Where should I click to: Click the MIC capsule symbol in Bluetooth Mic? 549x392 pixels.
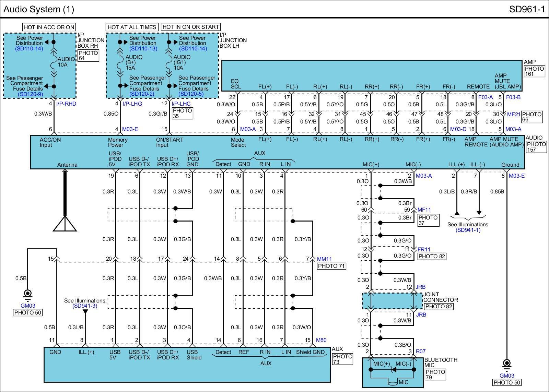[x=392, y=382]
